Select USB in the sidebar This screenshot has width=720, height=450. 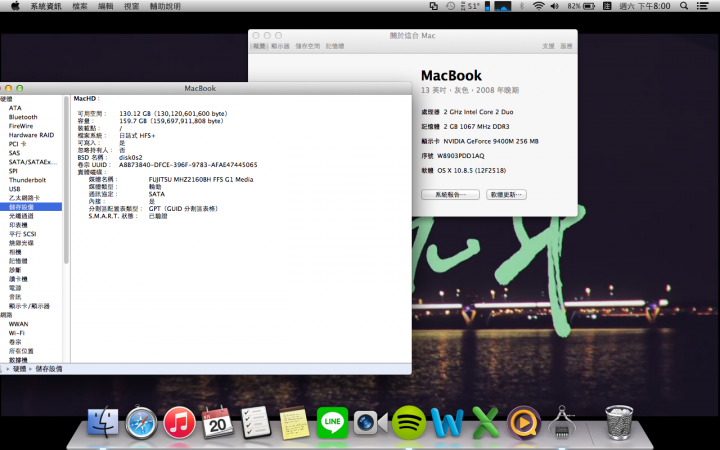(14, 189)
